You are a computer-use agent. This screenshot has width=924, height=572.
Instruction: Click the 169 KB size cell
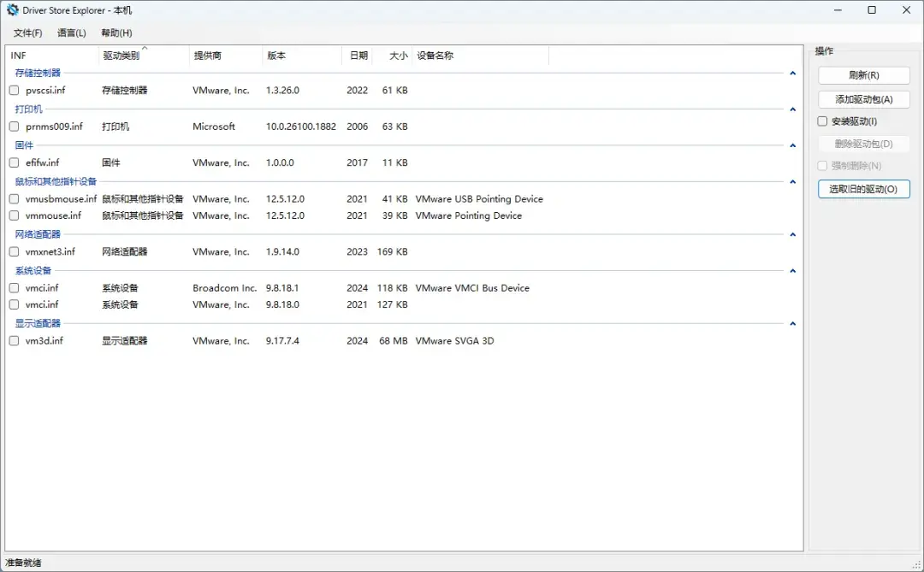point(393,251)
